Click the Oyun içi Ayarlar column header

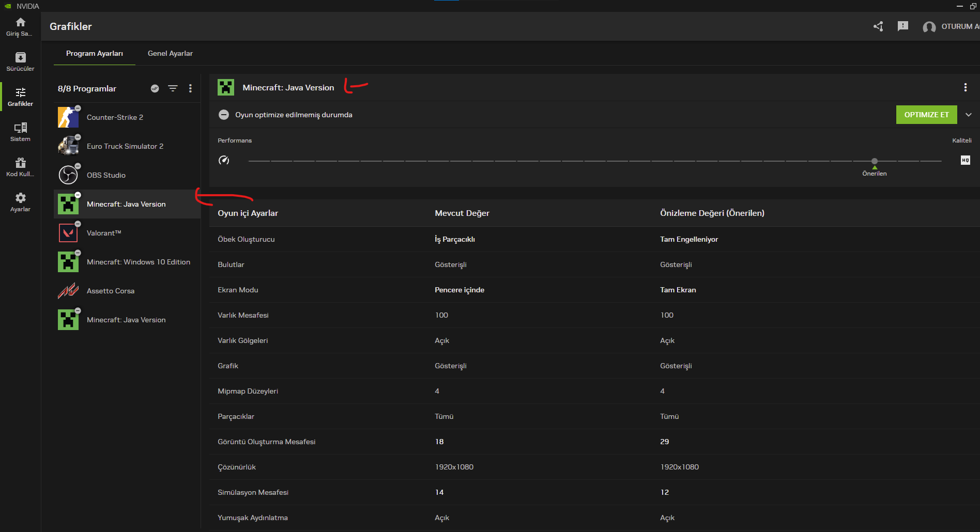(x=248, y=213)
